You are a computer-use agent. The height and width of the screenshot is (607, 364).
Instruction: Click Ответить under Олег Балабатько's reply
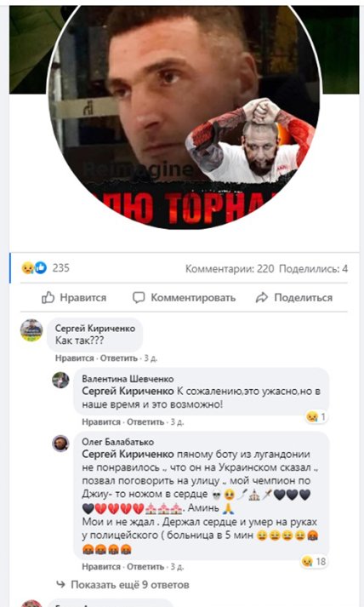pos(145,567)
